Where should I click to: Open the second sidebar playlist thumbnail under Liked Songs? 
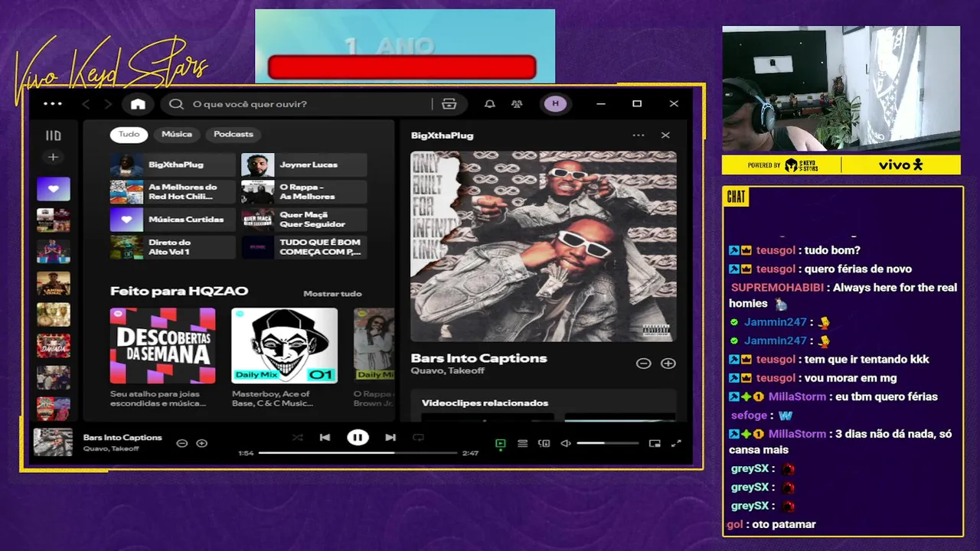point(53,252)
